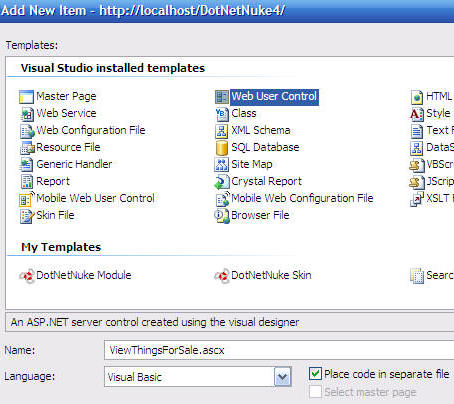Select the DotNetNuke Skin template icon
This screenshot has width=454, height=404.
pos(222,276)
